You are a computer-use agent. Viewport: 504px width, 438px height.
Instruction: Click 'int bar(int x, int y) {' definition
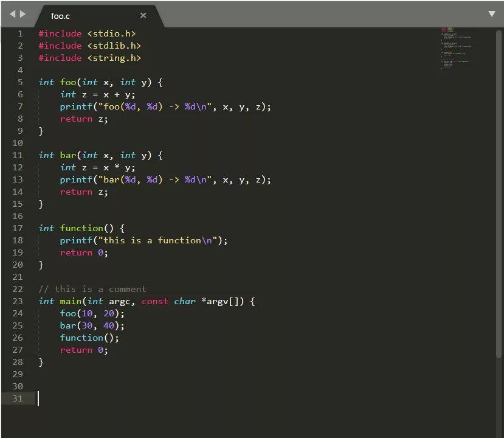tap(100, 155)
